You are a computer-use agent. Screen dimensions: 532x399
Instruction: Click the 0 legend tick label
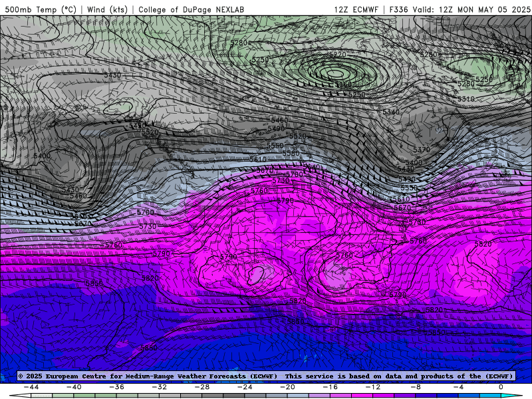coord(501,387)
